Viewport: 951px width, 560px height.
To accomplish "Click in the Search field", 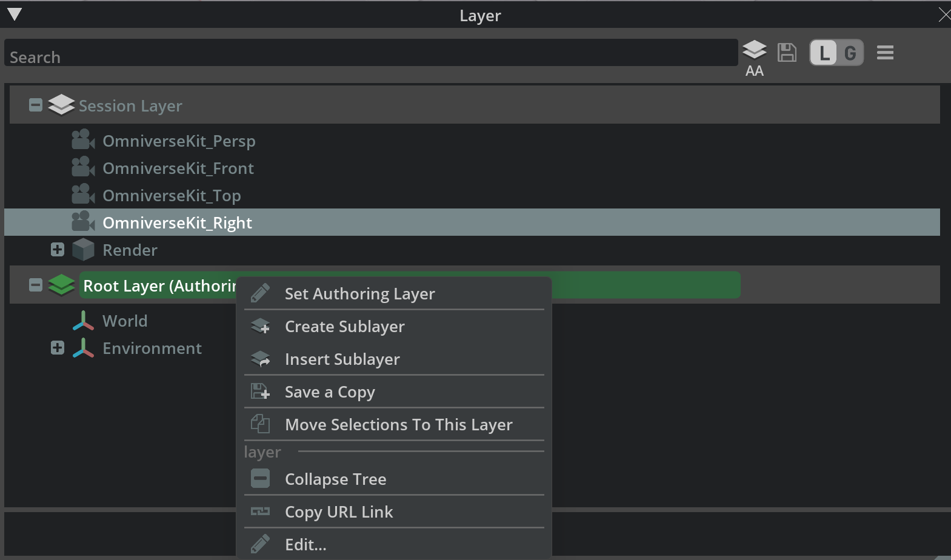I will tap(370, 54).
